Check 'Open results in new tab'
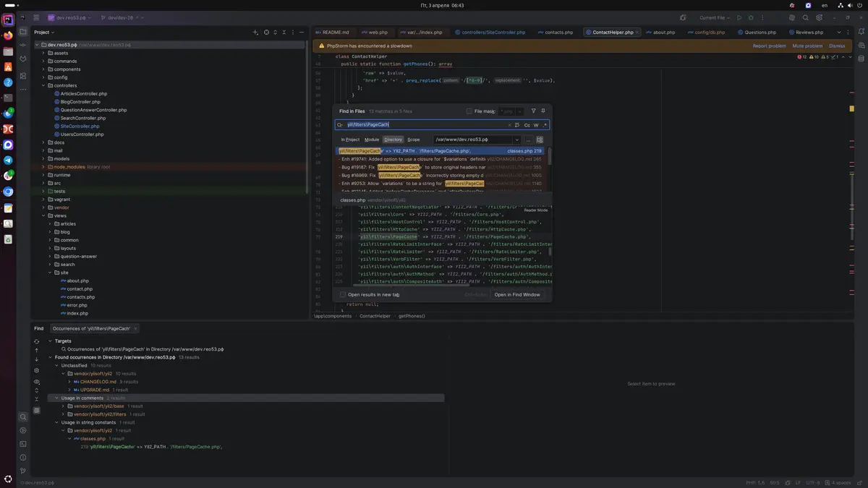868x488 pixels. 343,295
